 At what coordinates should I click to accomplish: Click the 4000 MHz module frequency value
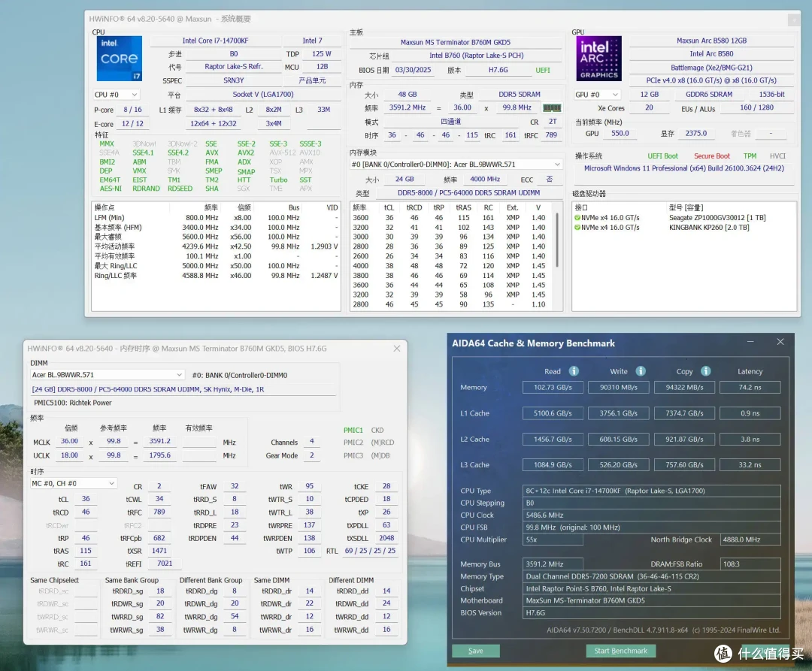(485, 179)
